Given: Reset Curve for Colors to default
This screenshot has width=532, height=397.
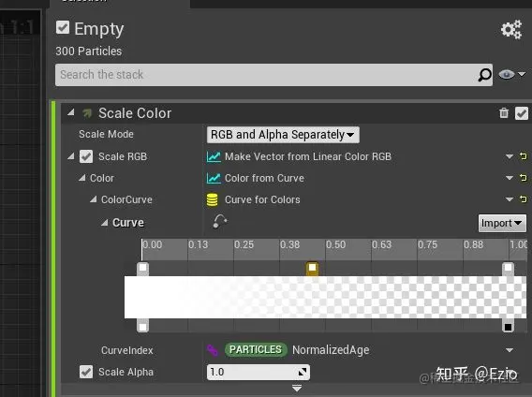Looking at the screenshot, I should [524, 199].
